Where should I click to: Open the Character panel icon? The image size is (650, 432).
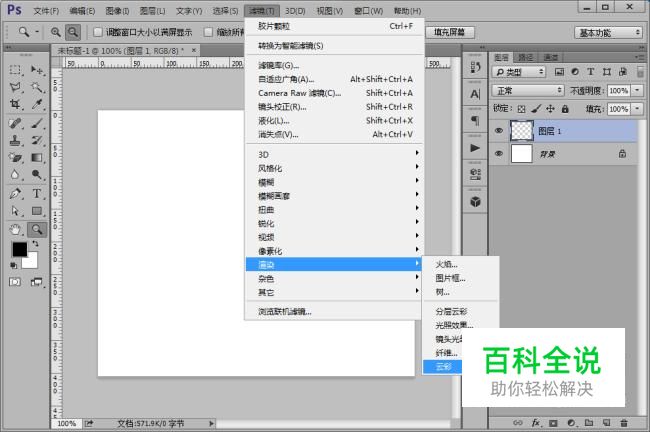[x=475, y=94]
